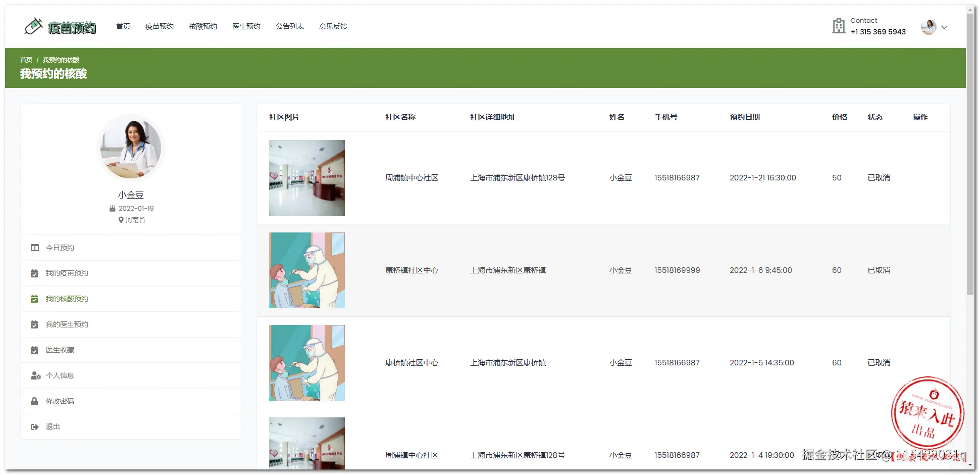Click the Contact building icon
This screenshot has height=475, width=980.
(x=839, y=26)
